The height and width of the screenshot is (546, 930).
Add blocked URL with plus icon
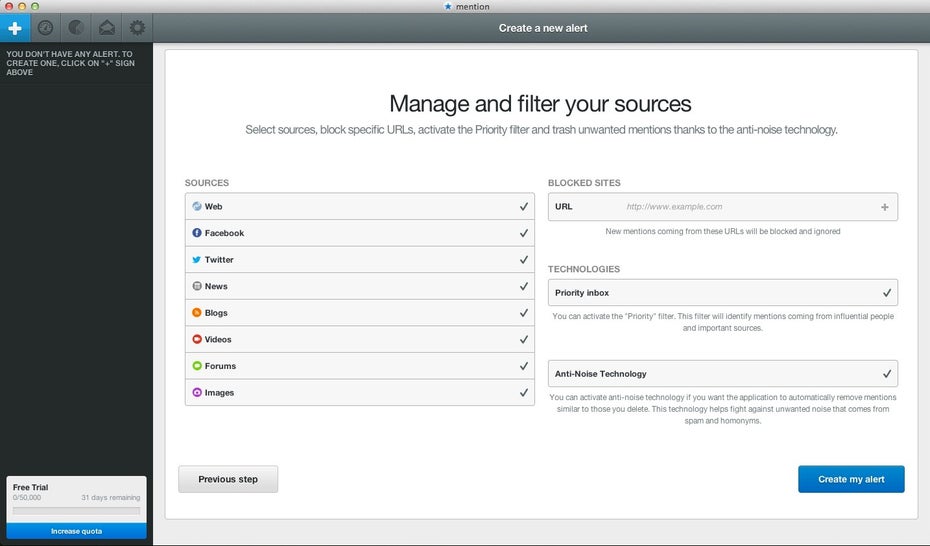click(884, 207)
